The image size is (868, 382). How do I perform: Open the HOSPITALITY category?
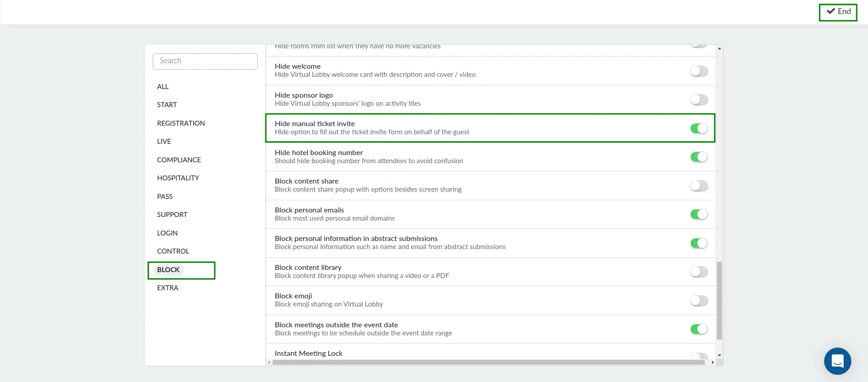click(x=178, y=178)
